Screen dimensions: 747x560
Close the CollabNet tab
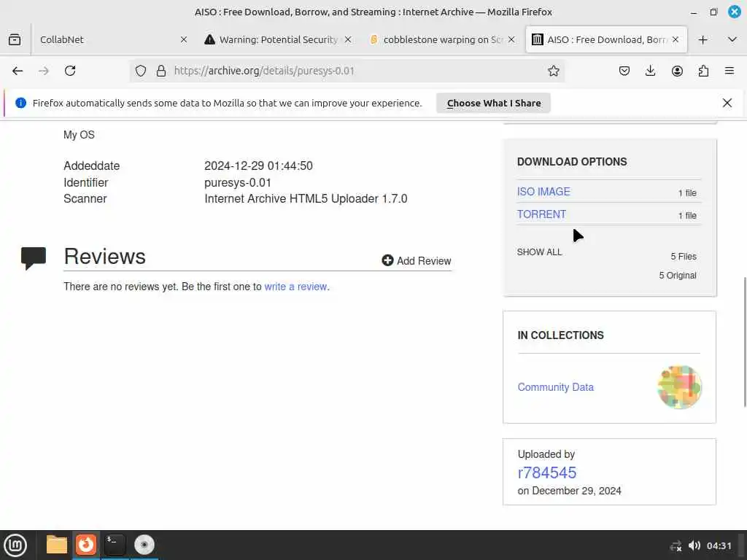coord(184,39)
